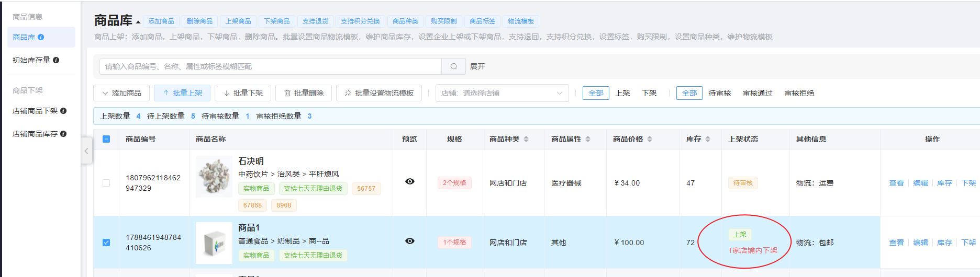Toggle the select-all header checkbox
The height and width of the screenshot is (277, 980).
[106, 139]
